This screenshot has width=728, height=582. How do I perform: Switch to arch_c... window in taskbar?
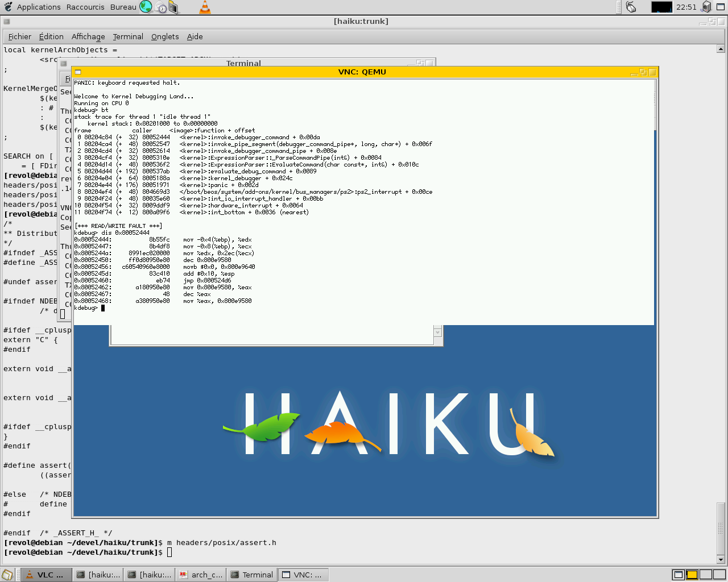[x=201, y=575]
